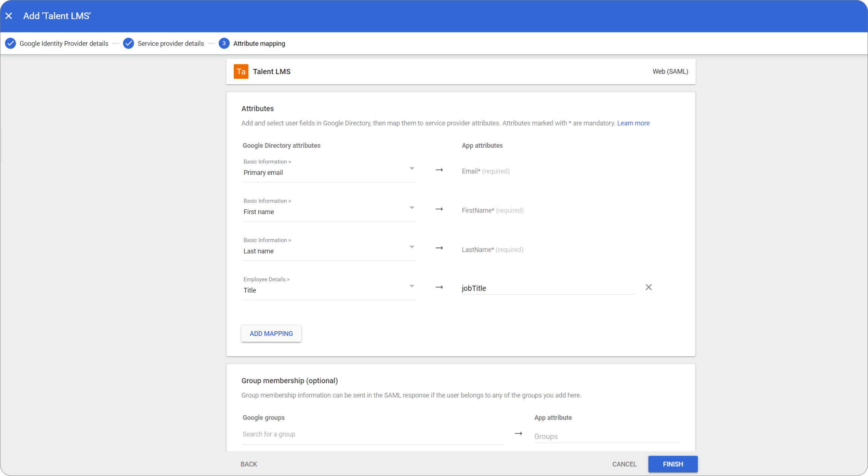This screenshot has width=868, height=476.
Task: Click the ADD MAPPING button
Action: [x=271, y=333]
